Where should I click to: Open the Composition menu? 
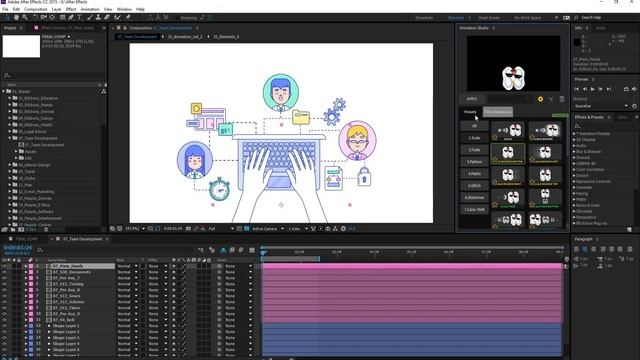point(36,9)
